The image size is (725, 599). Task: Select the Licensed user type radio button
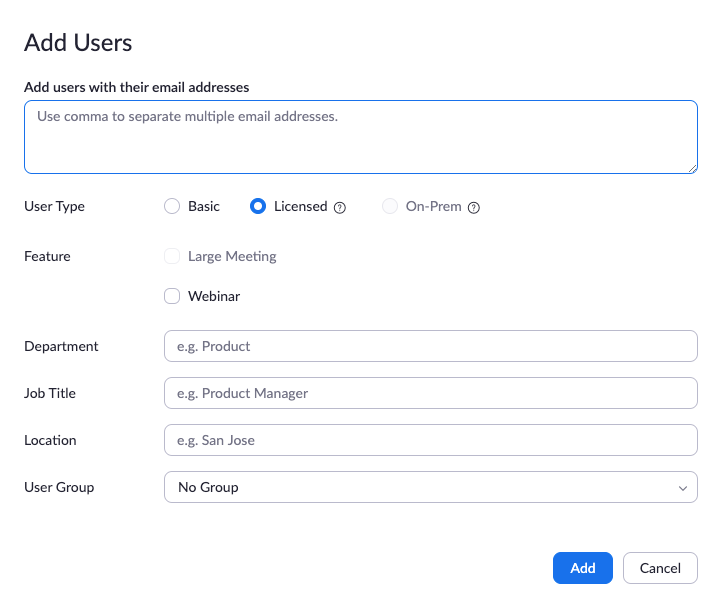pyautogui.click(x=258, y=206)
